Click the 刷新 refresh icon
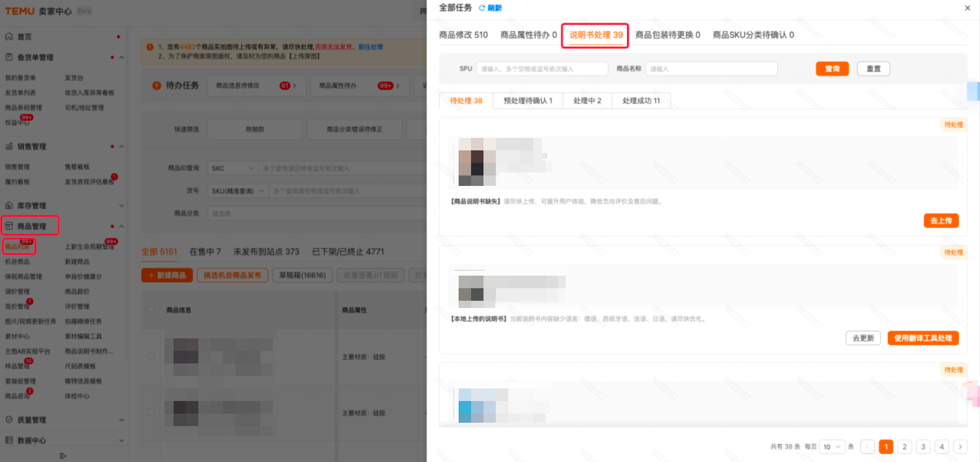Viewport: 980px width, 462px height. click(x=482, y=8)
